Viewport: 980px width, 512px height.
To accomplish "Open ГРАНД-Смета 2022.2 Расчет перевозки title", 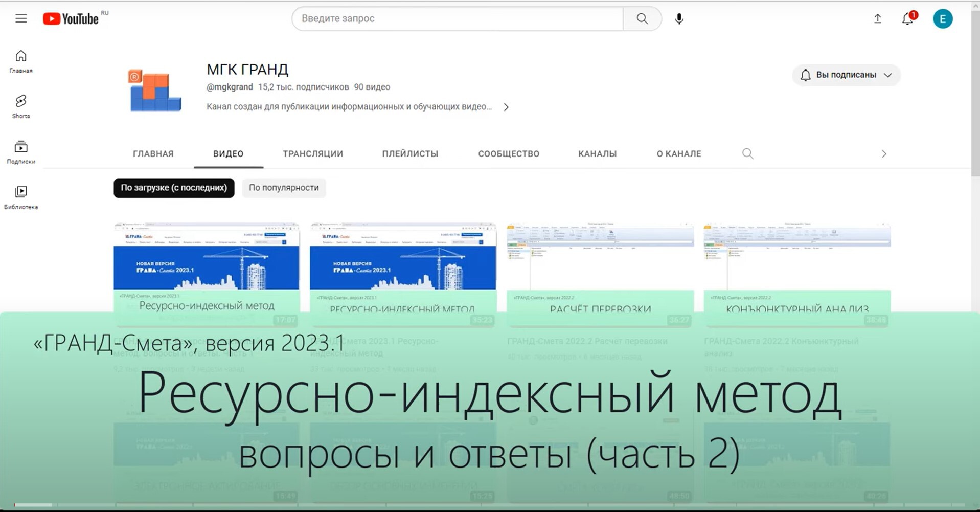I will click(587, 341).
